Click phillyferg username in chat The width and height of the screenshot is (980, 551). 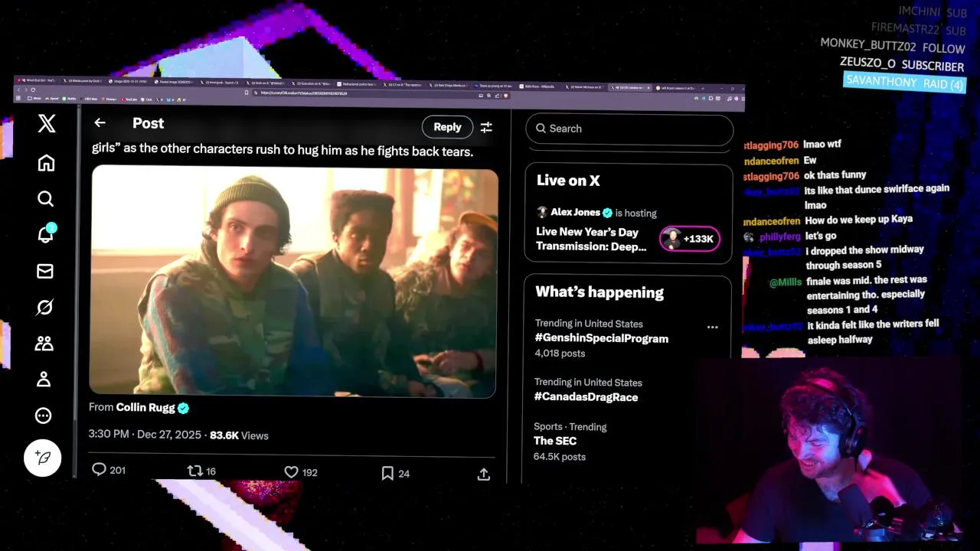(779, 236)
